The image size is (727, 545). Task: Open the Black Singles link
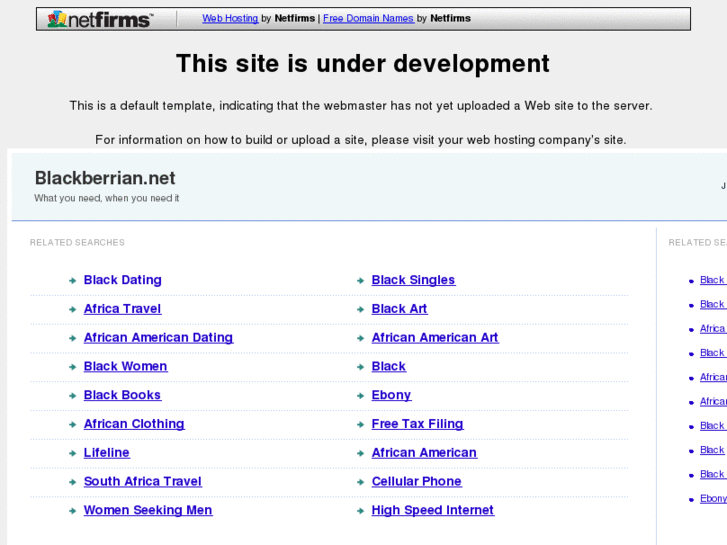[x=413, y=280]
